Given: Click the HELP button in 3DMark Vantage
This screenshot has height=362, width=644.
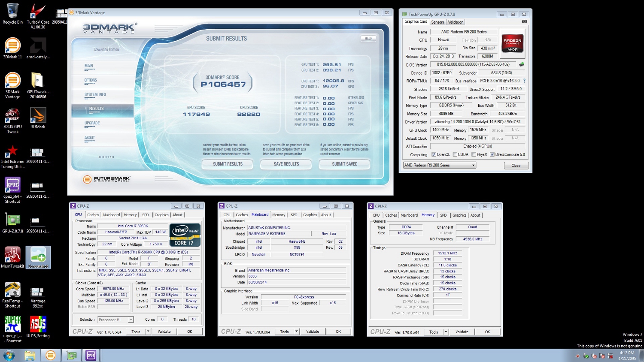Looking at the screenshot, I should pyautogui.click(x=368, y=39).
